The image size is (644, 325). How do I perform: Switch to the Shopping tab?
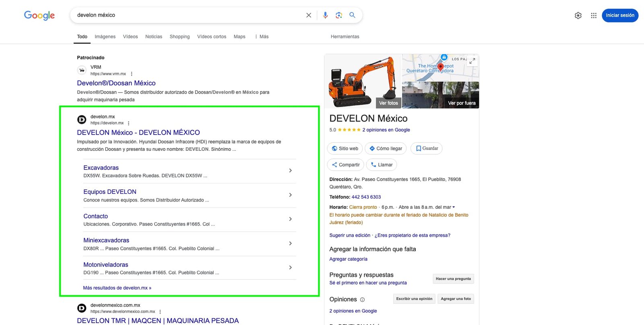tap(180, 37)
